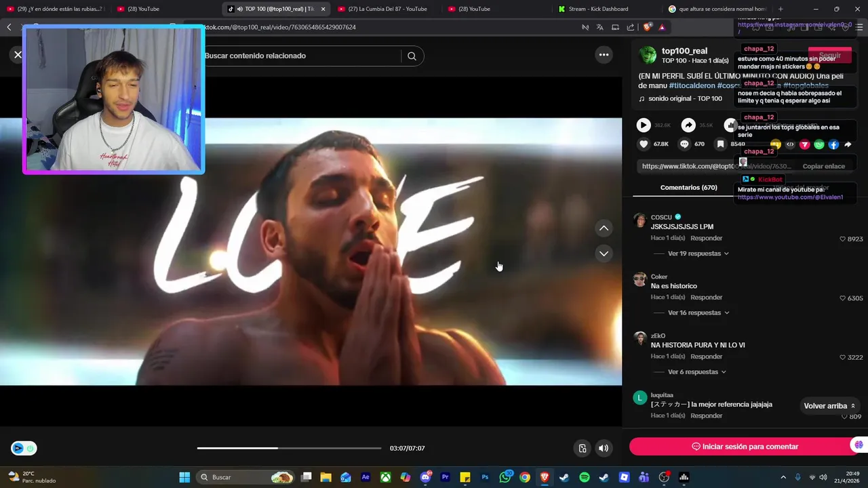868x488 pixels.
Task: Open Adobe After Effects from taskbar
Action: 366,477
